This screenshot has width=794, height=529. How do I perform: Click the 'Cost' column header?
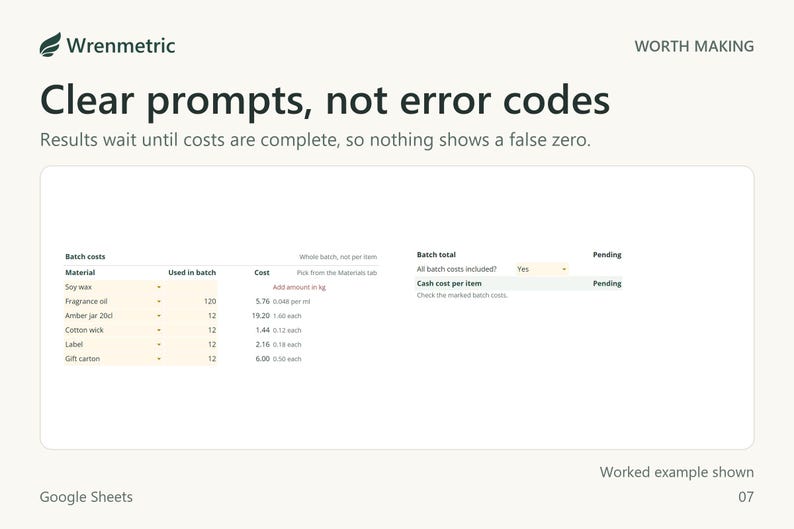(262, 272)
